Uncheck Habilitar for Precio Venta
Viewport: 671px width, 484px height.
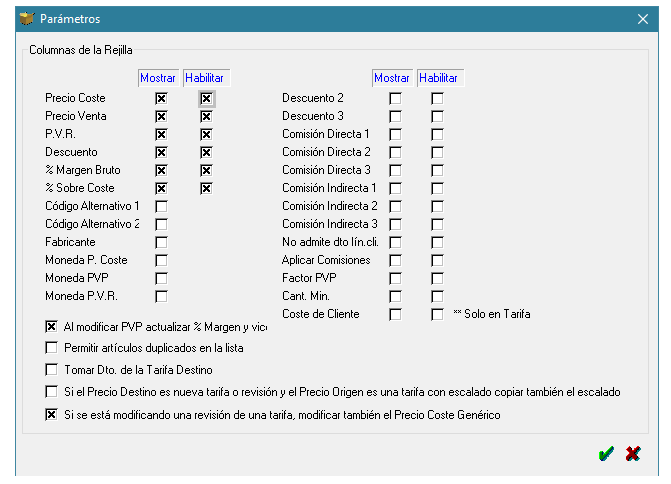click(207, 116)
